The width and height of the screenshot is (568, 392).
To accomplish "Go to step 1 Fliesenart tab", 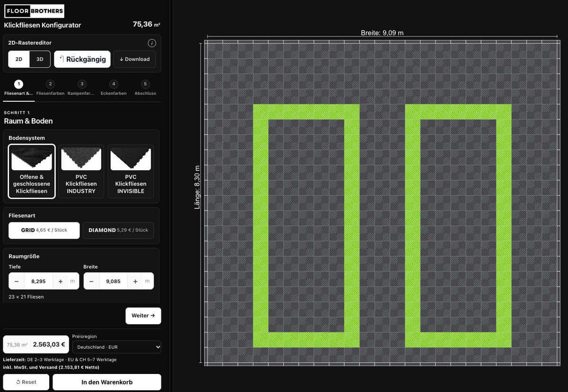I will click(x=18, y=88).
